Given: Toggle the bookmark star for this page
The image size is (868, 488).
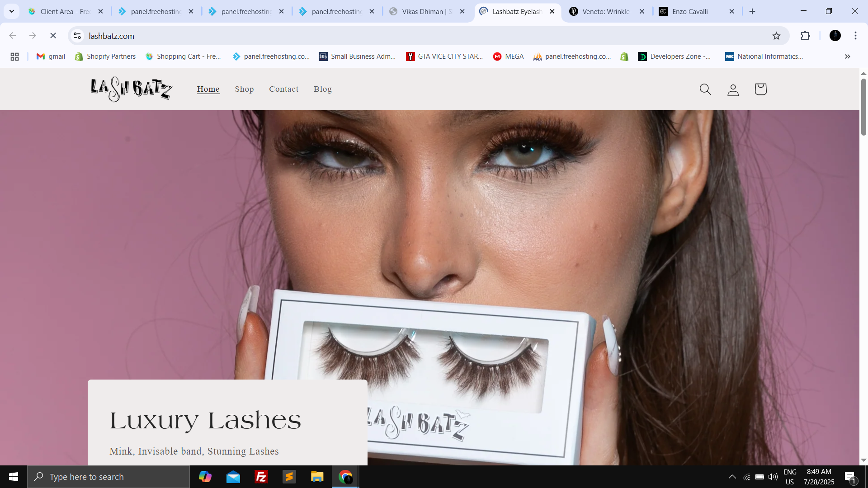Looking at the screenshot, I should [x=777, y=36].
